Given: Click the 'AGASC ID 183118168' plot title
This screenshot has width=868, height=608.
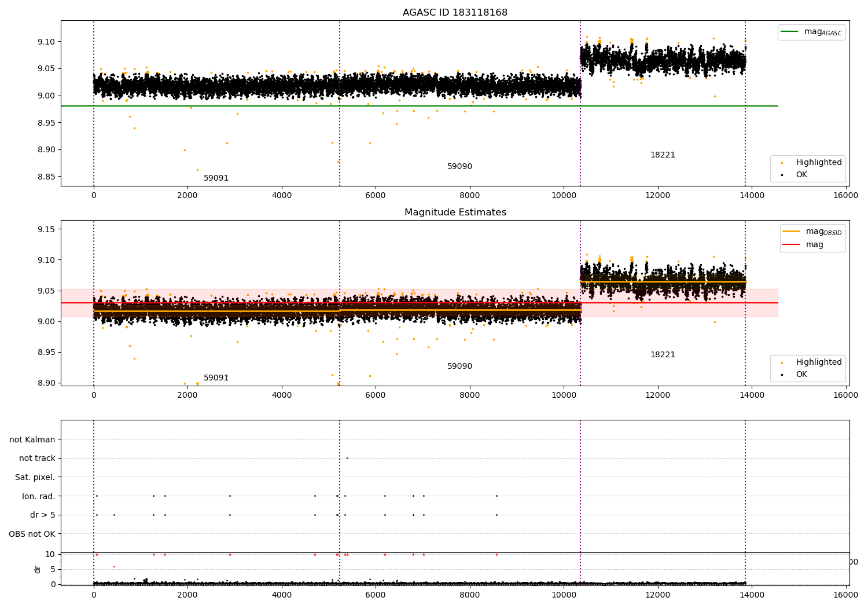Looking at the screenshot, I should (x=455, y=13).
